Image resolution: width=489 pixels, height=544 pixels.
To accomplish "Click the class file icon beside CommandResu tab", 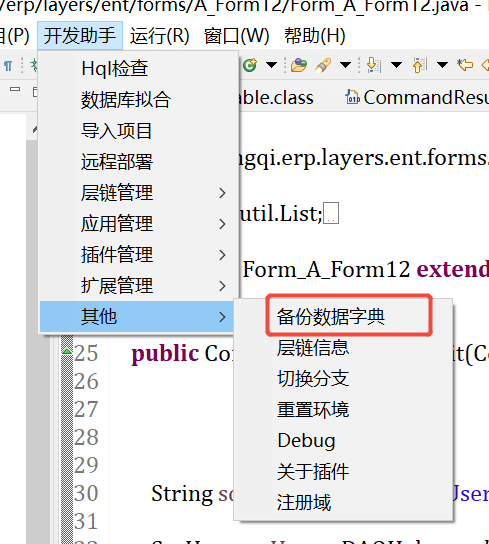I will (x=352, y=97).
